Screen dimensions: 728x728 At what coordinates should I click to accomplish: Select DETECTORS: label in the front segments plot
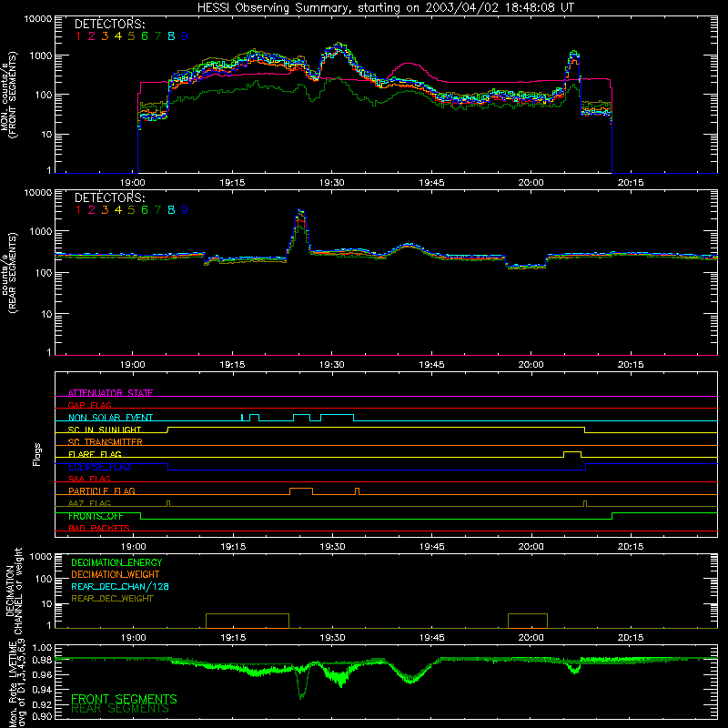tap(109, 24)
